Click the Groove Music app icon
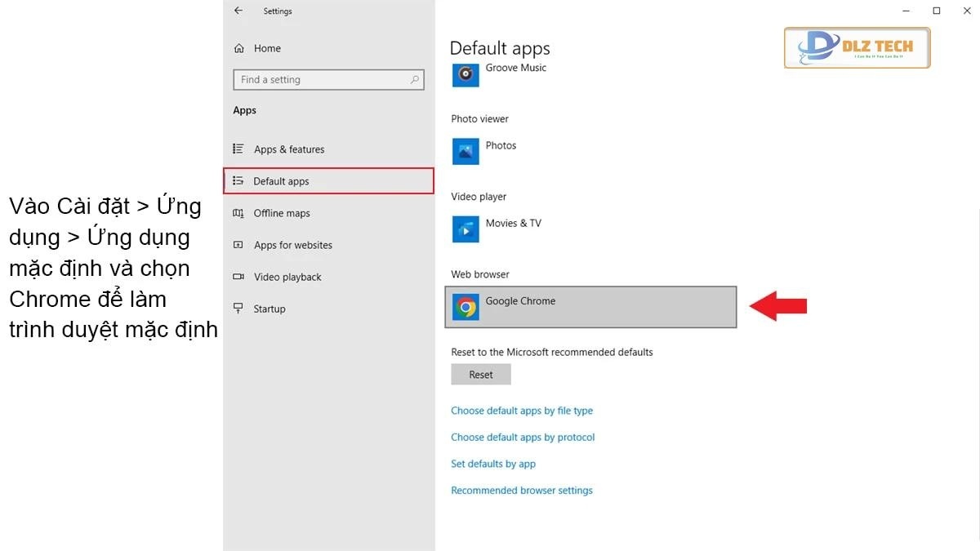Screen dimensions: 980x551 [x=465, y=74]
